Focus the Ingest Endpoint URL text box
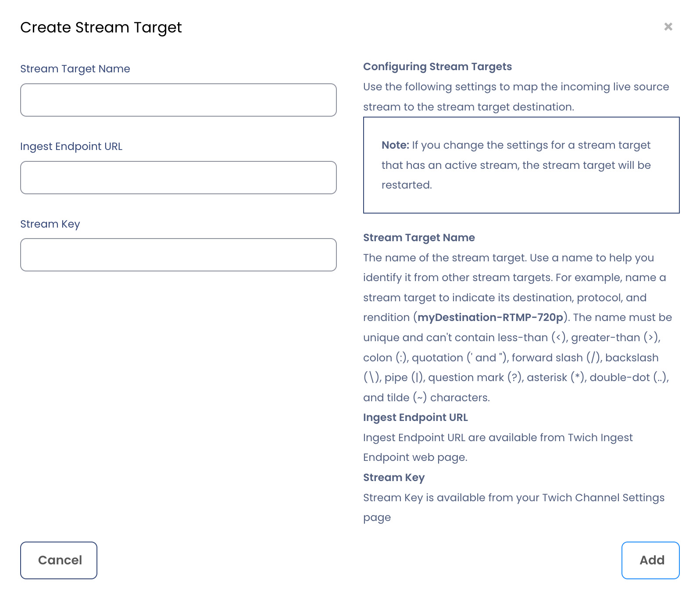Screen dimensions: 700x592 [x=178, y=178]
